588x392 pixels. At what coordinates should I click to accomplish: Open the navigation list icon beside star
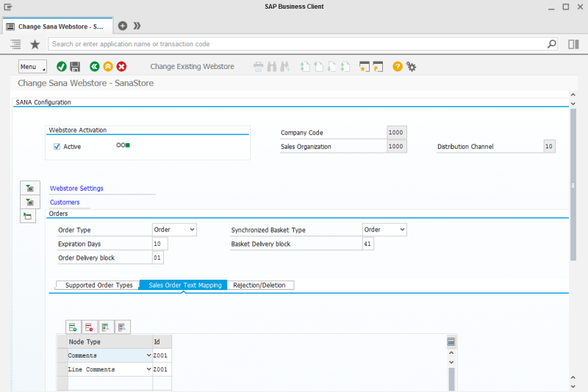(15, 44)
